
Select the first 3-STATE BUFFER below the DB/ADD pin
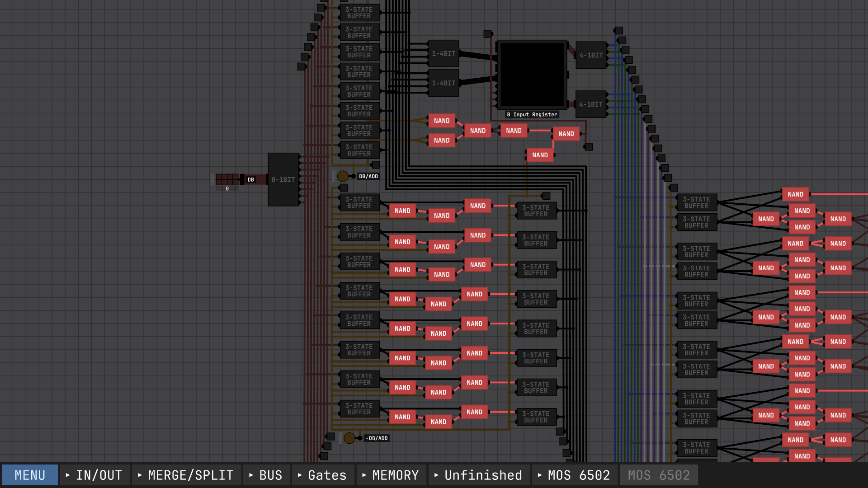[359, 202]
